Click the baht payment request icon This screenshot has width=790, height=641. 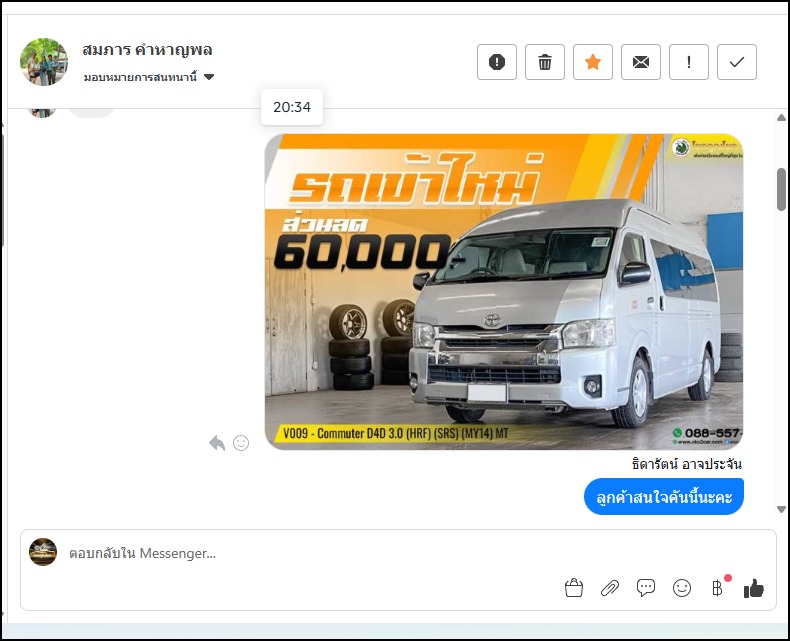point(718,588)
